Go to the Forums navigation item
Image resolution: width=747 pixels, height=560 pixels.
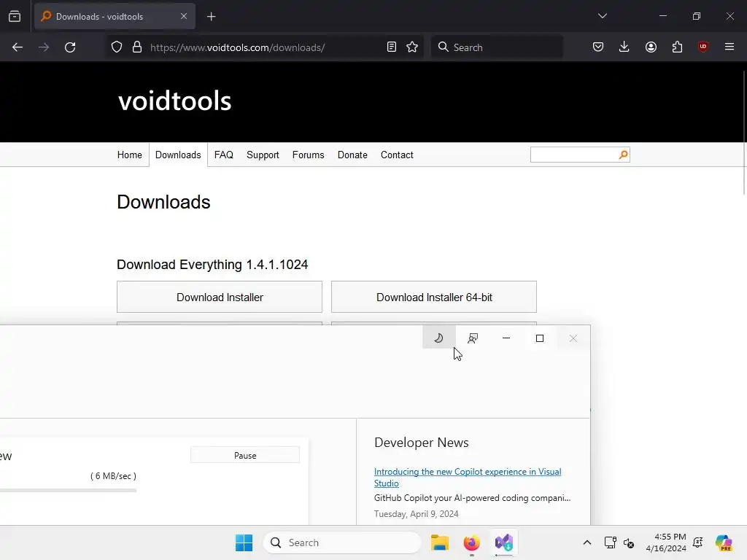[309, 155]
